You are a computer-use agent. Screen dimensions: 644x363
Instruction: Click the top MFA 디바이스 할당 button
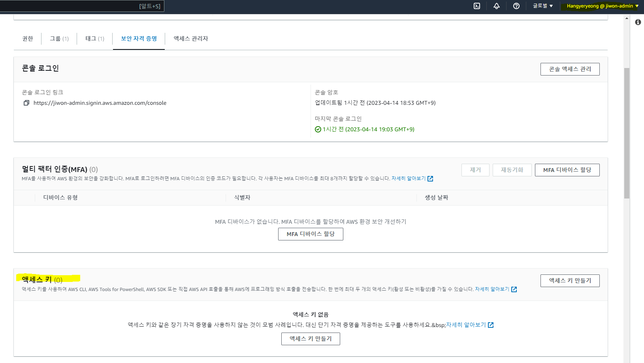coord(567,170)
